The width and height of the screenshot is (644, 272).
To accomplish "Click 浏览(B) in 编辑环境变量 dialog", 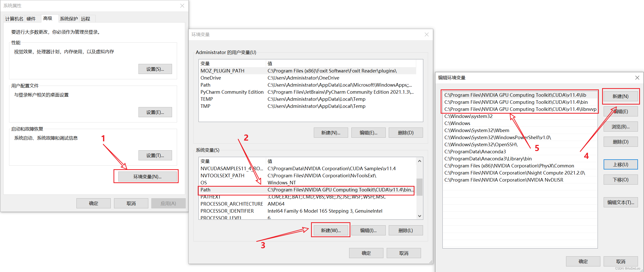I will [621, 127].
